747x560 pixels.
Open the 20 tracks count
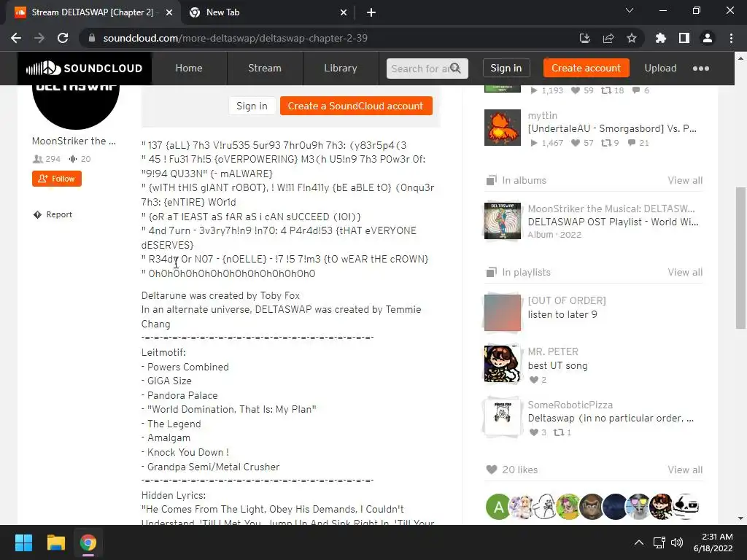80,159
